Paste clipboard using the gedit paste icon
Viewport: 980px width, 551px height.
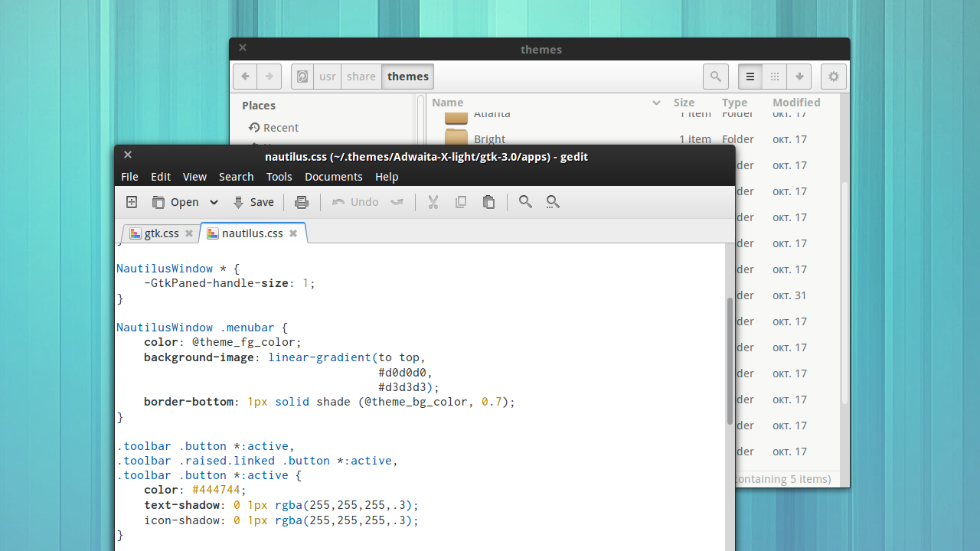coord(488,202)
